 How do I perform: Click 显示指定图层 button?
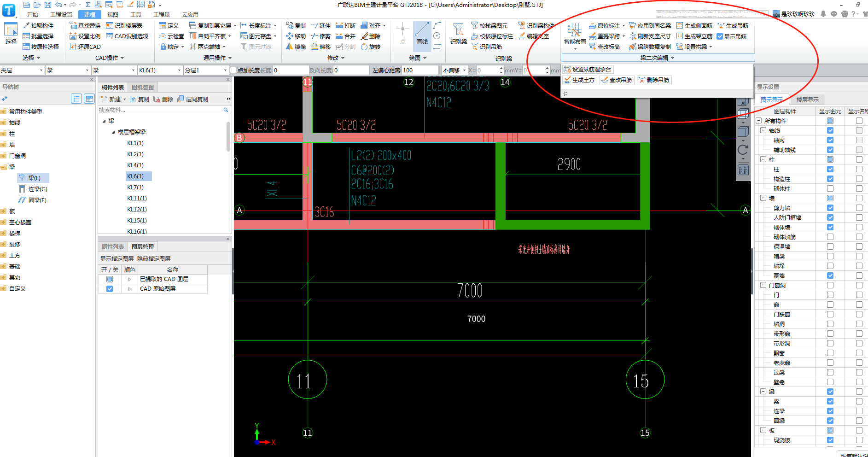point(117,259)
